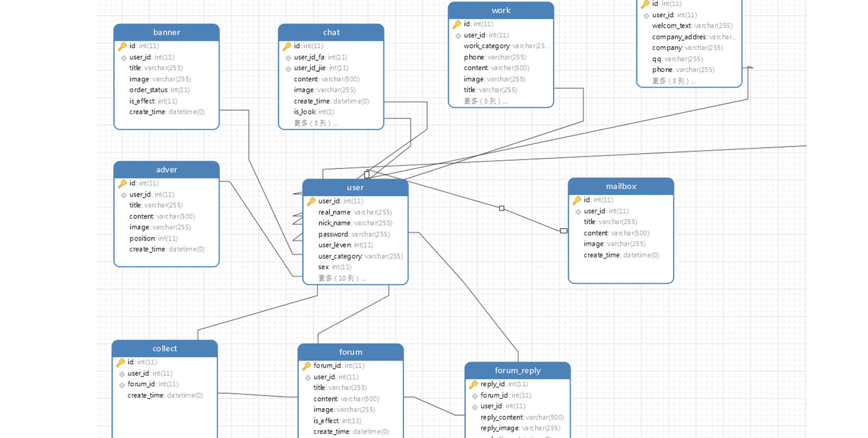The width and height of the screenshot is (868, 438).
Task: Select content field in mailbox table
Action: [x=617, y=233]
